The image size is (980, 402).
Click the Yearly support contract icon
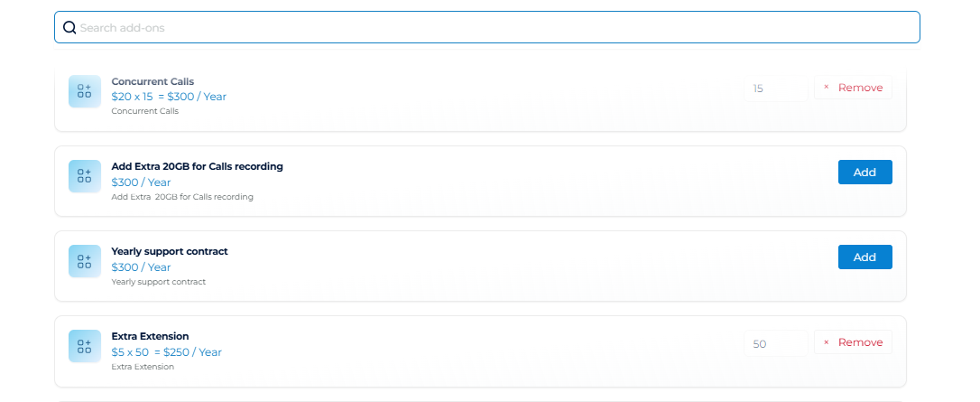coord(85,261)
